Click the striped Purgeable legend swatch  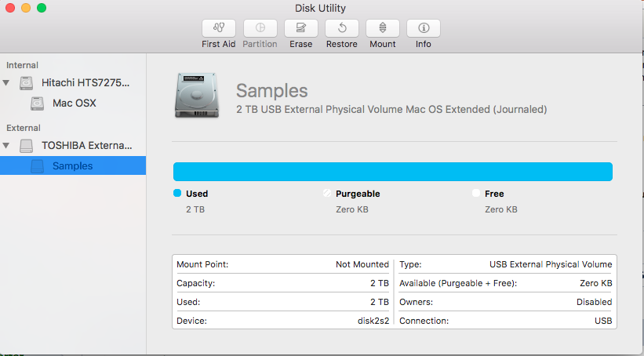click(x=327, y=193)
